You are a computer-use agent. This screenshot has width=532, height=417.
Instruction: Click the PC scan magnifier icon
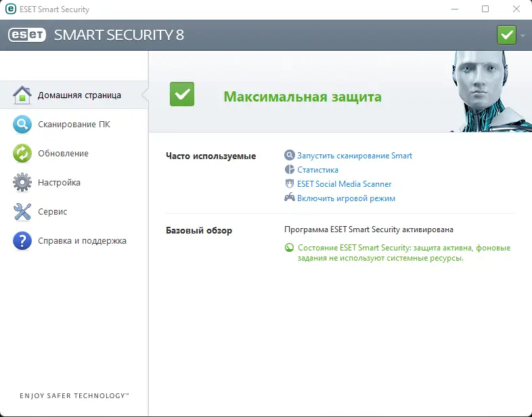pyautogui.click(x=22, y=125)
